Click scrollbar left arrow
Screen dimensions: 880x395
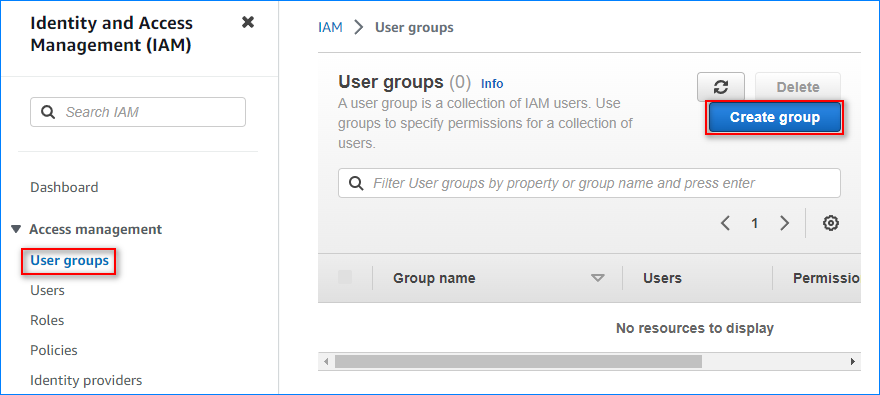(x=326, y=361)
